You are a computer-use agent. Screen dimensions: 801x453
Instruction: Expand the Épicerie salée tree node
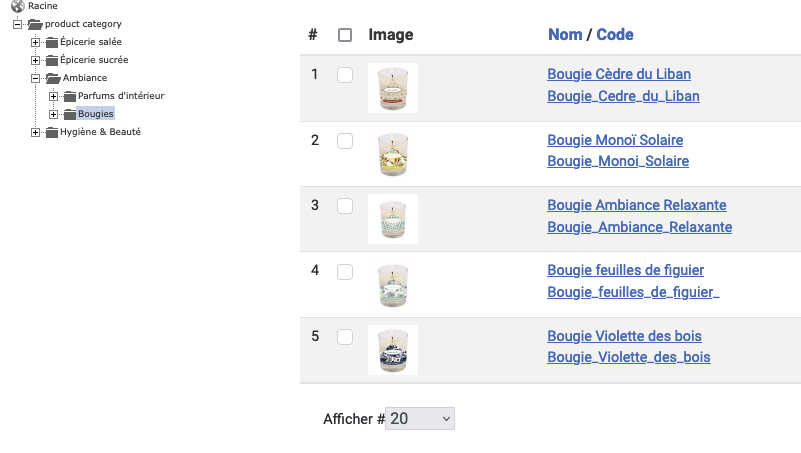[36, 42]
